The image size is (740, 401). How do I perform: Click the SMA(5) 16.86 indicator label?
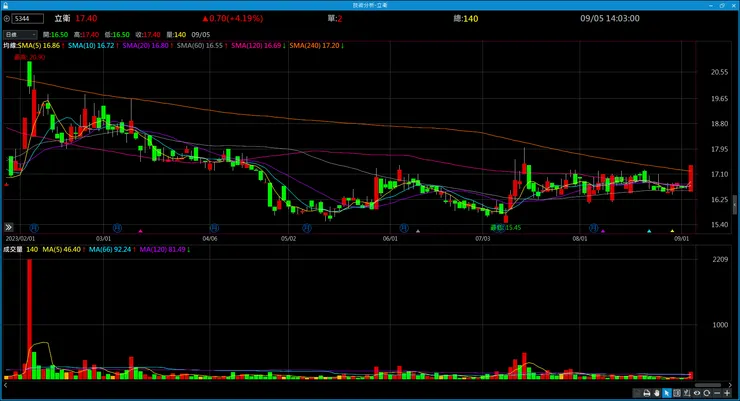tap(41, 46)
